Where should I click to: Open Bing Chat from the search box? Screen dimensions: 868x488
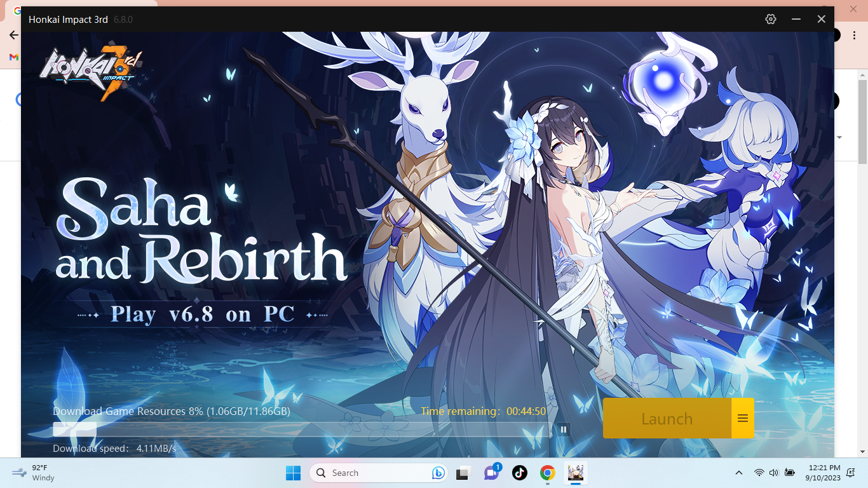coord(438,473)
